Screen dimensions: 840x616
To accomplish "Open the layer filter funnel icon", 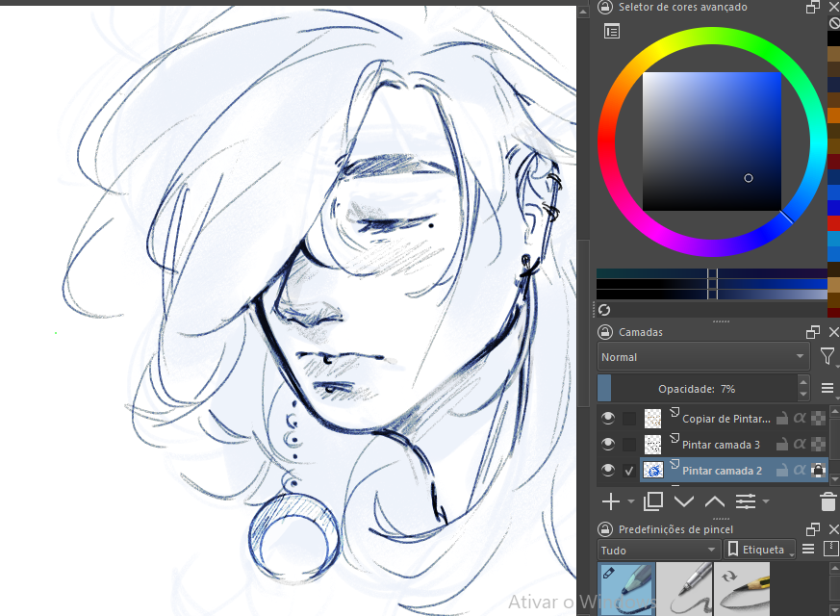I will coord(827,356).
